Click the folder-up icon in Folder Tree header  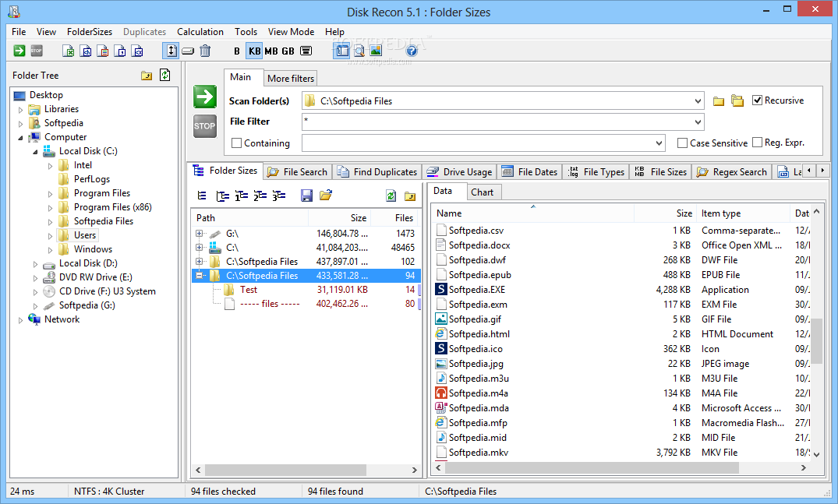click(147, 76)
